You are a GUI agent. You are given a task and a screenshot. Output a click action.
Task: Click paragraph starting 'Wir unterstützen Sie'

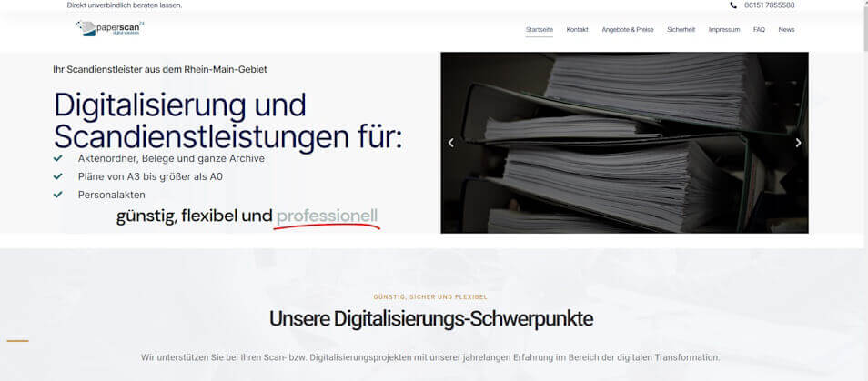pos(430,357)
